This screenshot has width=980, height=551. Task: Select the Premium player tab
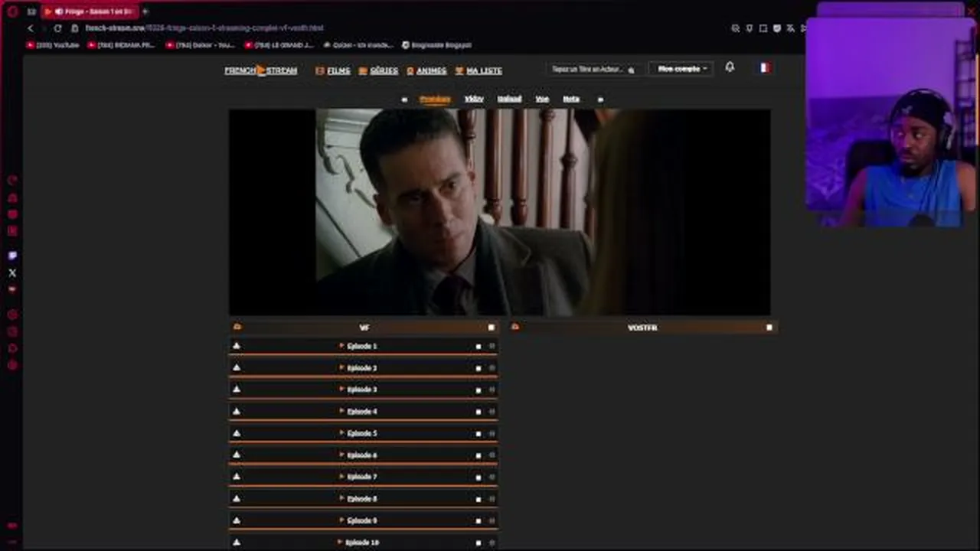pos(435,99)
